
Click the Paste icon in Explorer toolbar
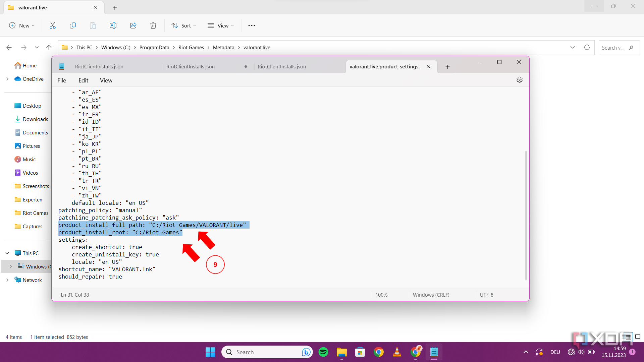coord(93,25)
